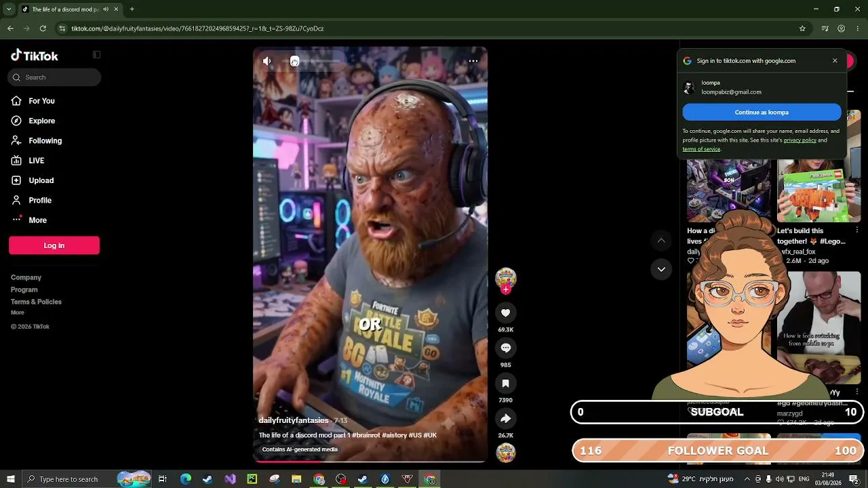Open a new Chrome tab
Viewport: 868px width, 488px height.
click(x=132, y=9)
